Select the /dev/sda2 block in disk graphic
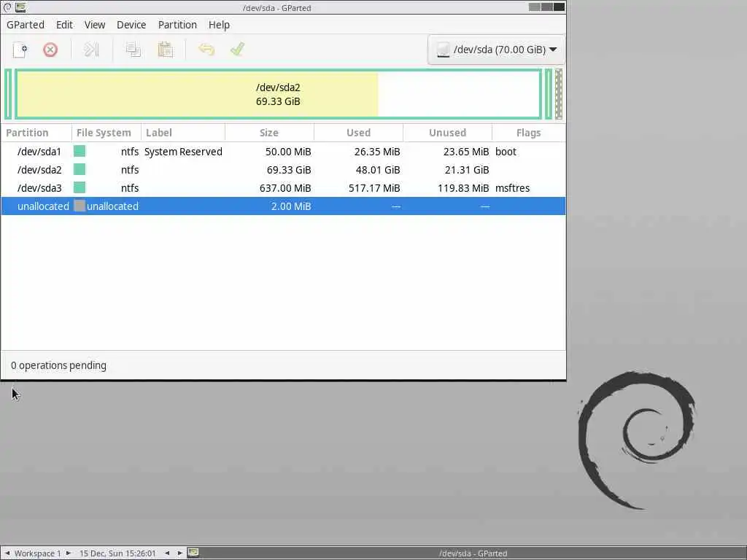Screen dimensions: 747x560 coord(278,94)
